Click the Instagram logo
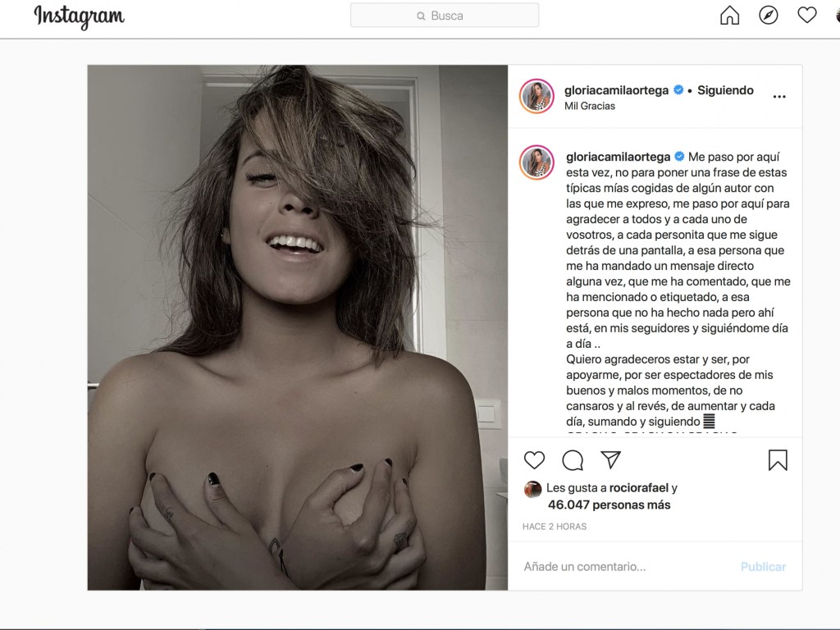The image size is (840, 630). tap(80, 16)
